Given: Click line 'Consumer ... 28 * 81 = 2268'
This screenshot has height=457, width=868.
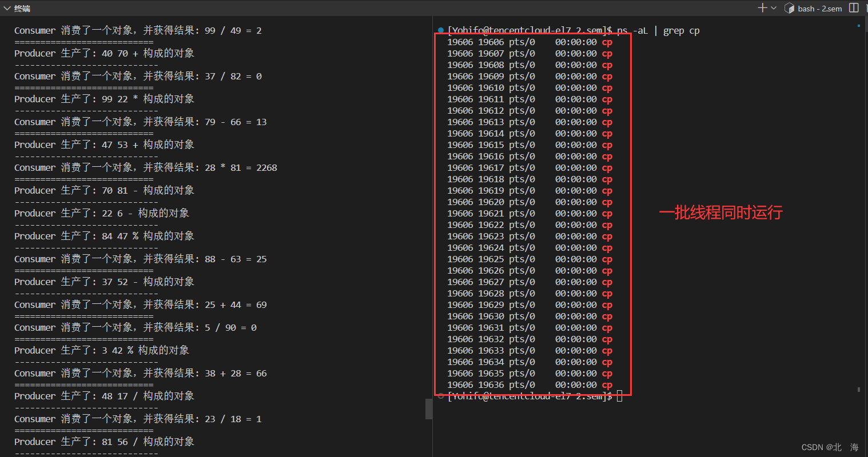Looking at the screenshot, I should click(x=146, y=167).
